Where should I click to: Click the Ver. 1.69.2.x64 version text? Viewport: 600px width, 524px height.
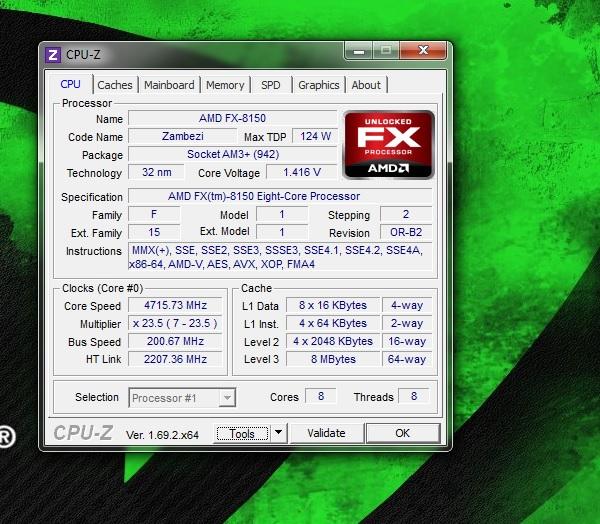(162, 435)
